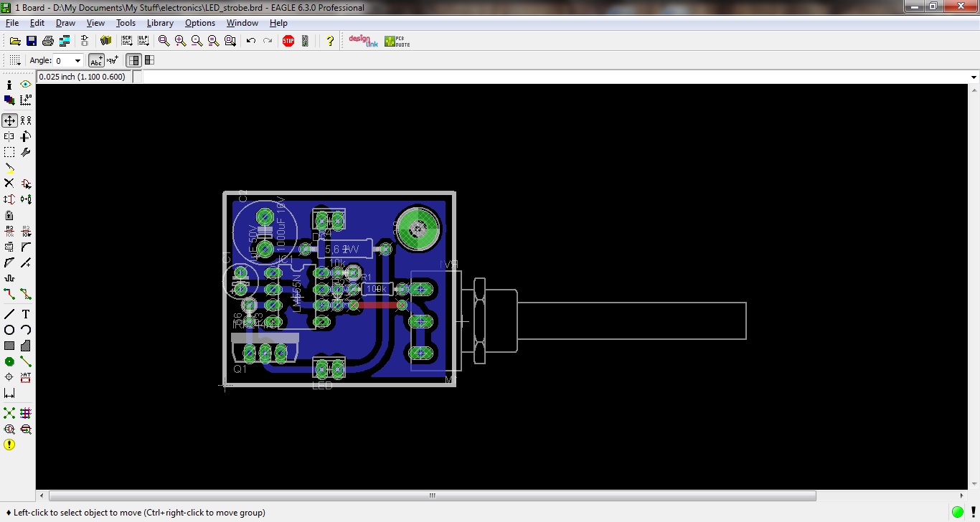Run a script with the SCR icon
This screenshot has width=980, height=522.
click(127, 41)
